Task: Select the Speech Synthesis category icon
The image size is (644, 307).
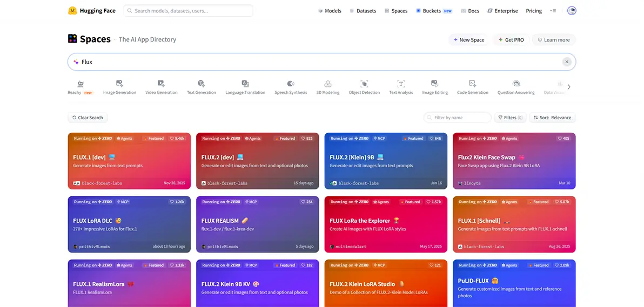Action: coord(291,83)
